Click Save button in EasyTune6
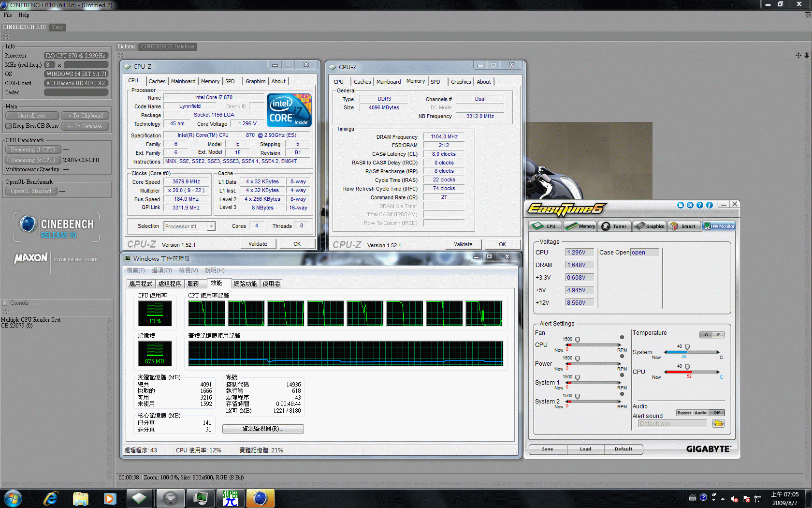The image size is (812, 508). point(548,449)
